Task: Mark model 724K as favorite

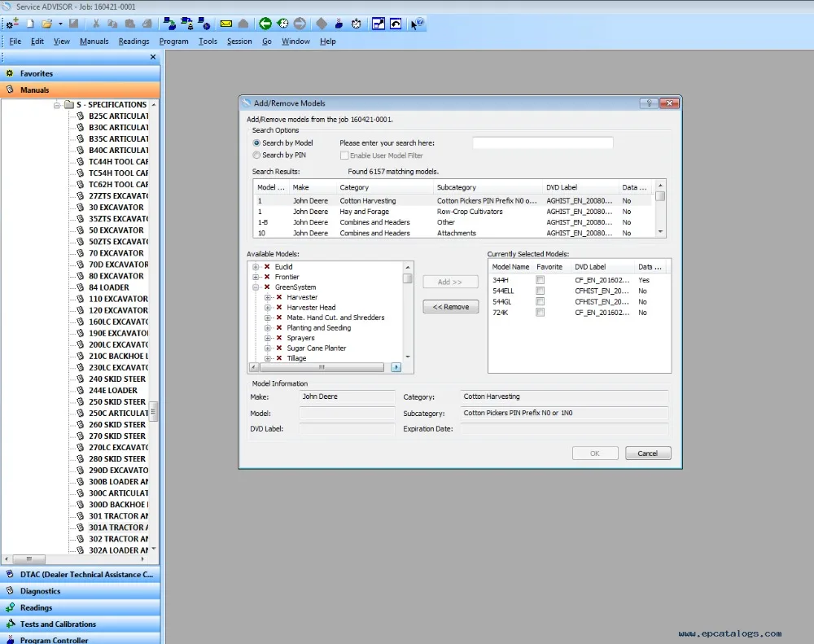Action: [x=540, y=312]
